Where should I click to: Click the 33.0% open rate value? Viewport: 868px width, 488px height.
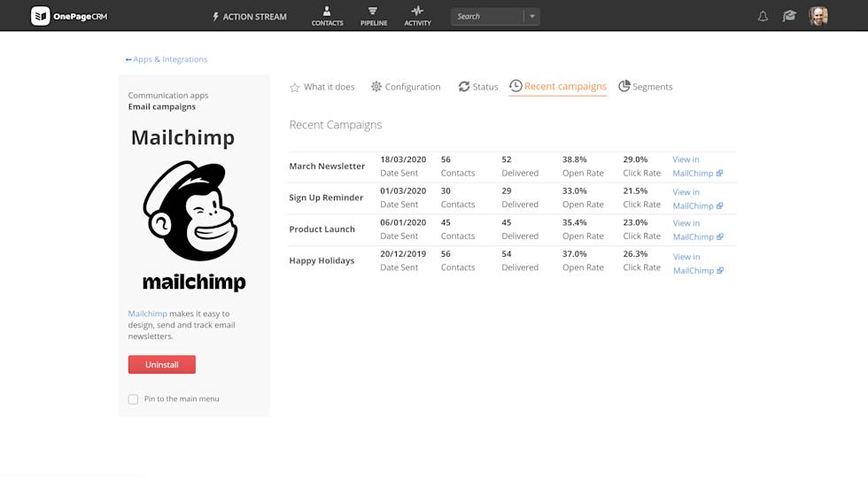[x=575, y=191]
